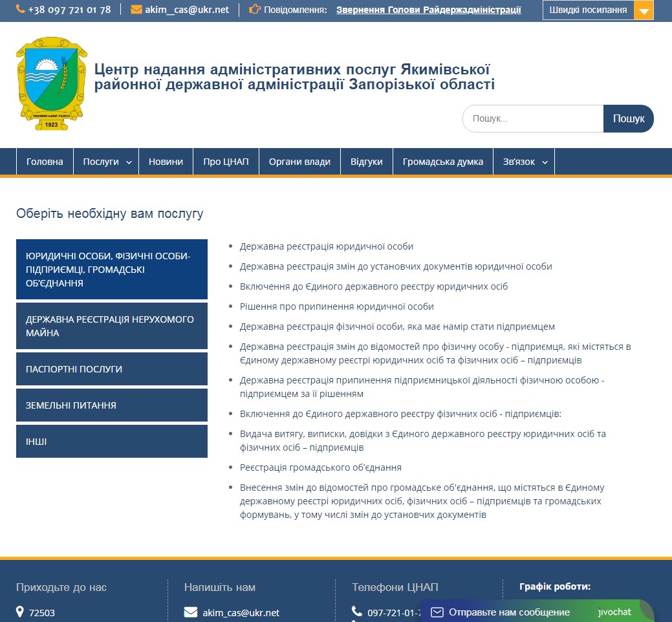Click the footer envelope icon under Напишіть нам

(191, 612)
